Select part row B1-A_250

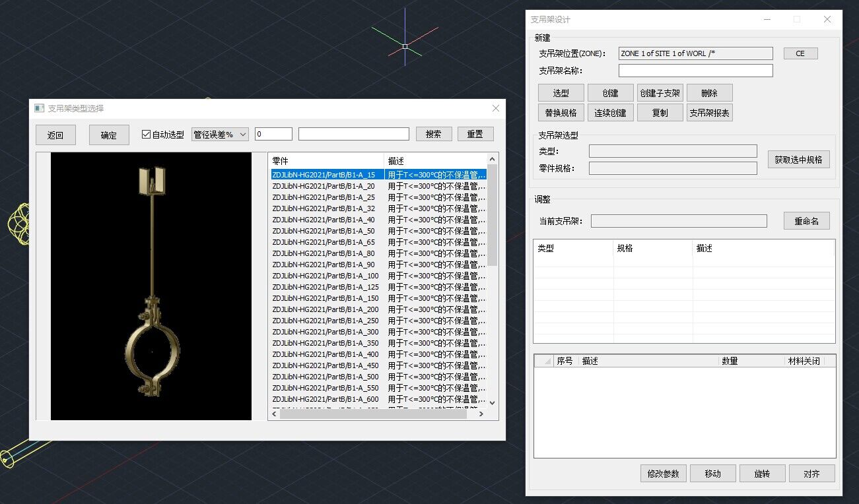(x=326, y=321)
